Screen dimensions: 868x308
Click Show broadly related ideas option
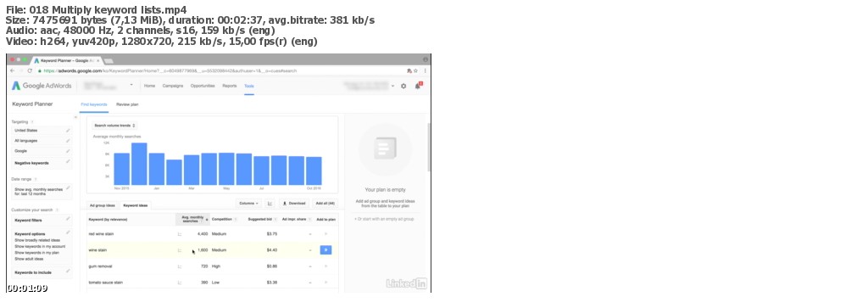pyautogui.click(x=37, y=240)
